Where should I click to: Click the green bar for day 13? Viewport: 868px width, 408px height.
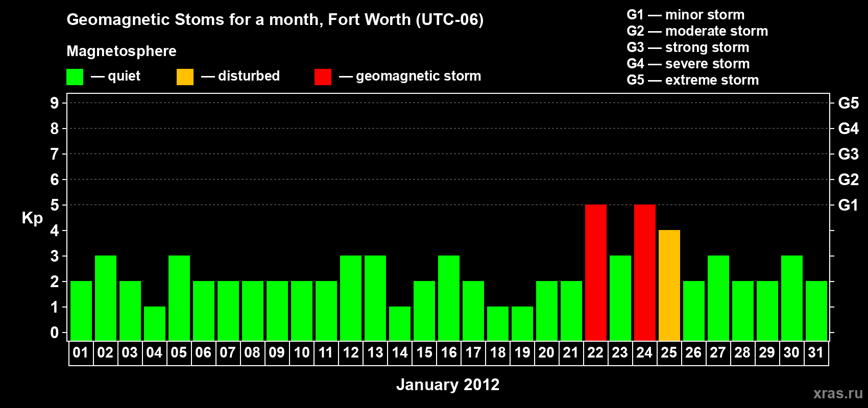pos(375,298)
